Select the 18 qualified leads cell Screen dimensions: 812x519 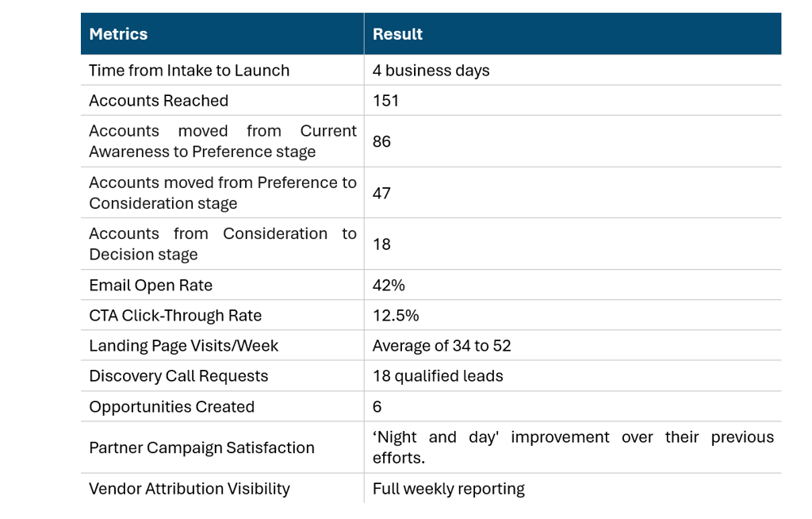point(573,376)
